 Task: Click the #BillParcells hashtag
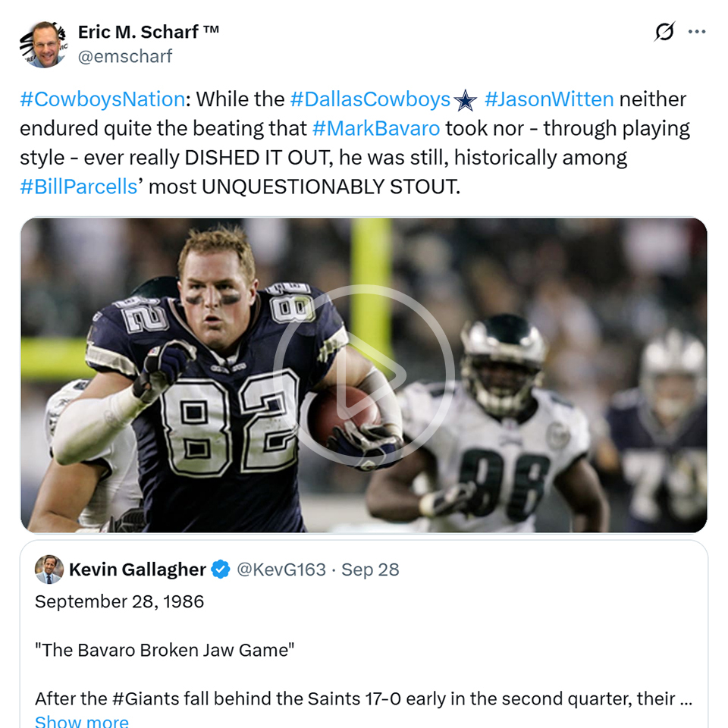point(79,187)
